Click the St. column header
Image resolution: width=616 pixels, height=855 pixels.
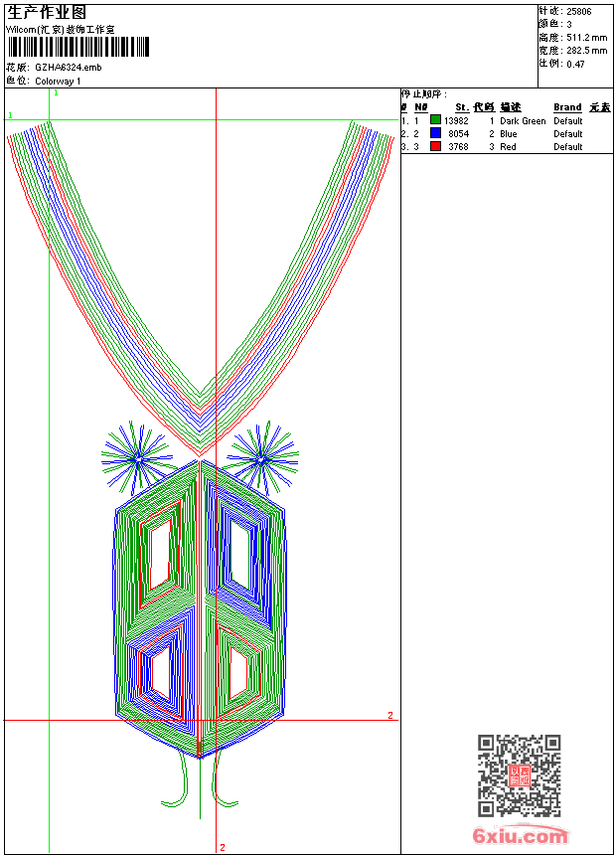tap(462, 107)
